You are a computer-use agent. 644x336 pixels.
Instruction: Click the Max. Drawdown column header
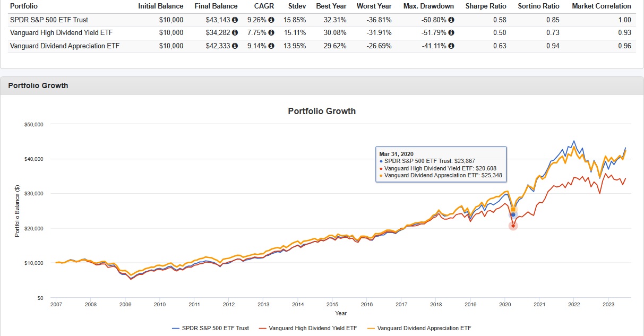(x=428, y=6)
